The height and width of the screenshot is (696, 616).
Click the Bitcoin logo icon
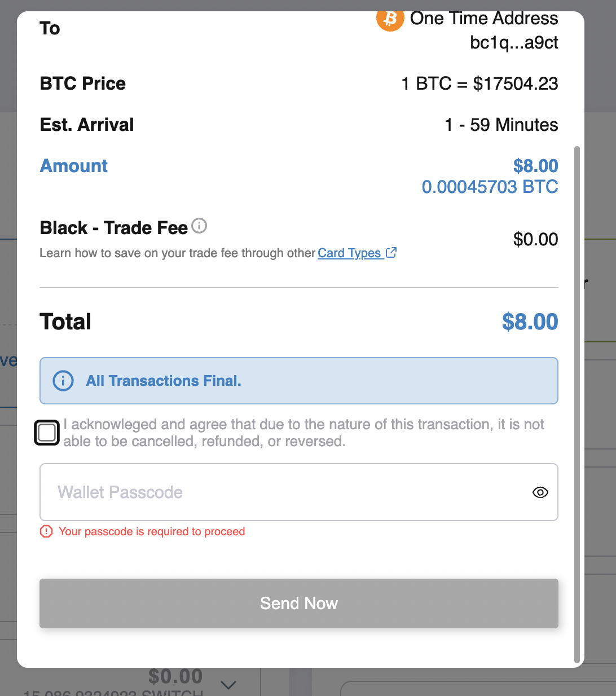pos(390,20)
